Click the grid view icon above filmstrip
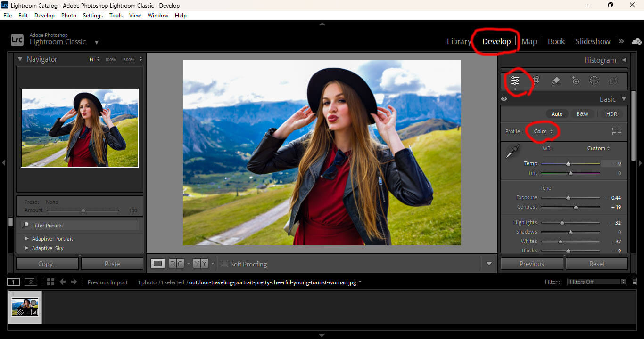Viewport: 644px width, 339px height. pos(50,282)
